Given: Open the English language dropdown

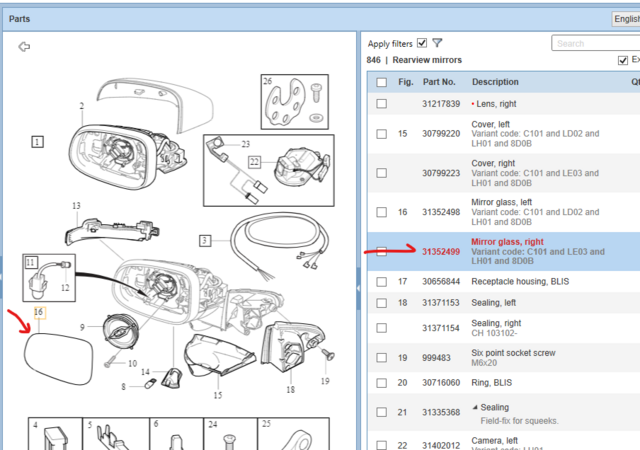Looking at the screenshot, I should pyautogui.click(x=625, y=19).
